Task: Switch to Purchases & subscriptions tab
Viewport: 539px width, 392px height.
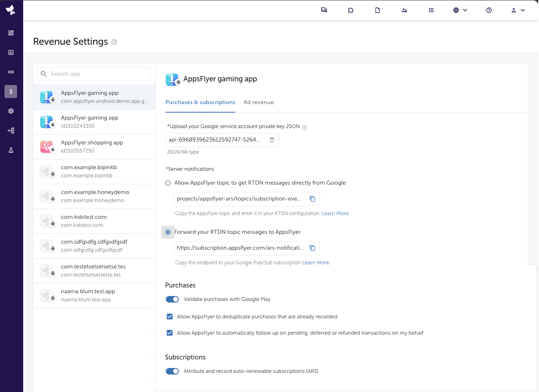Action: 200,102
